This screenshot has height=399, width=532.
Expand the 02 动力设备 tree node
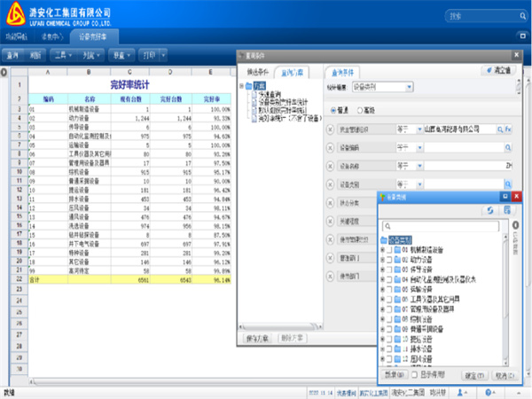tap(382, 259)
